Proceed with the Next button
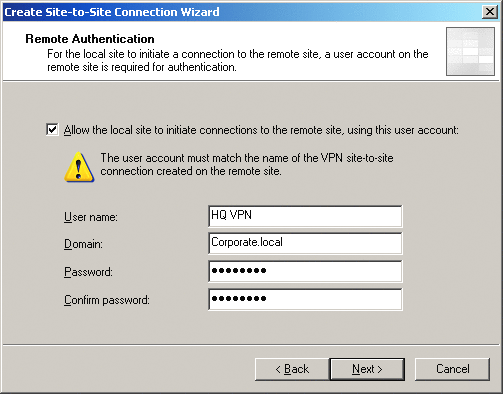Viewport: 503px width, 394px height. (367, 369)
